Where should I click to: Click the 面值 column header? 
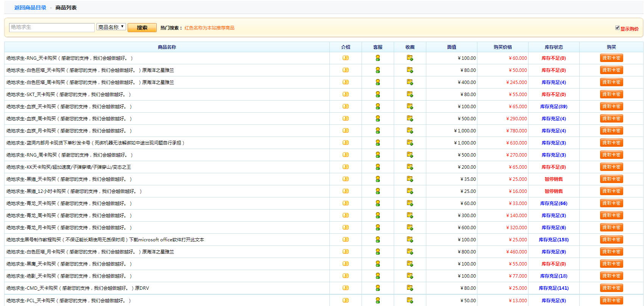pos(452,47)
